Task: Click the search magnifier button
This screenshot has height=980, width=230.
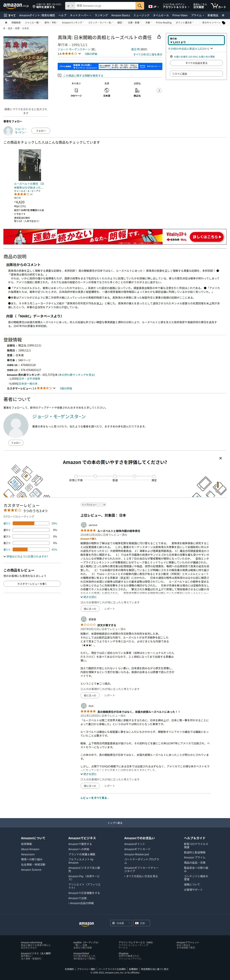Action: tap(140, 6)
